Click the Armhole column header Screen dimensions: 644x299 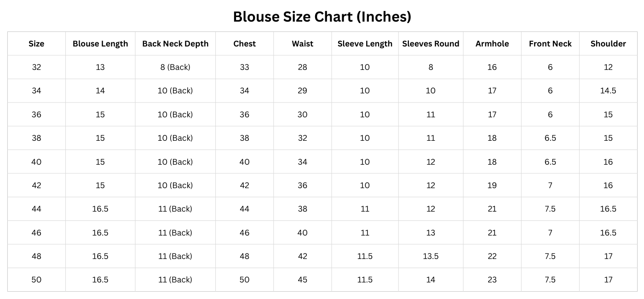tap(492, 44)
